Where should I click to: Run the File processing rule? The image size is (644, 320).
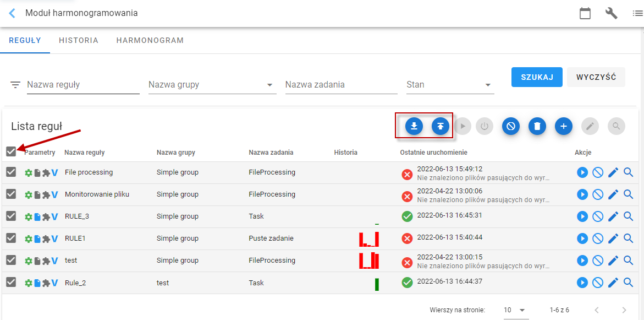582,172
